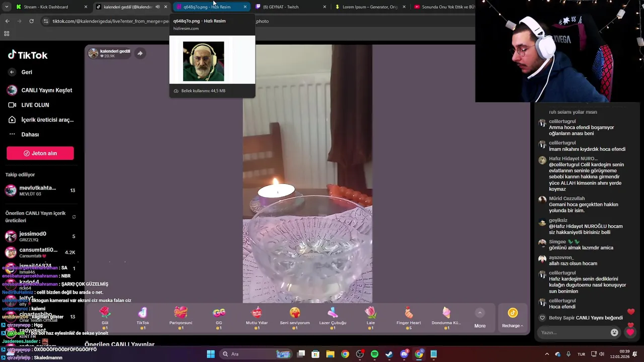Open the cansumtatli0... live stream
The image size is (644, 362).
(x=40, y=252)
